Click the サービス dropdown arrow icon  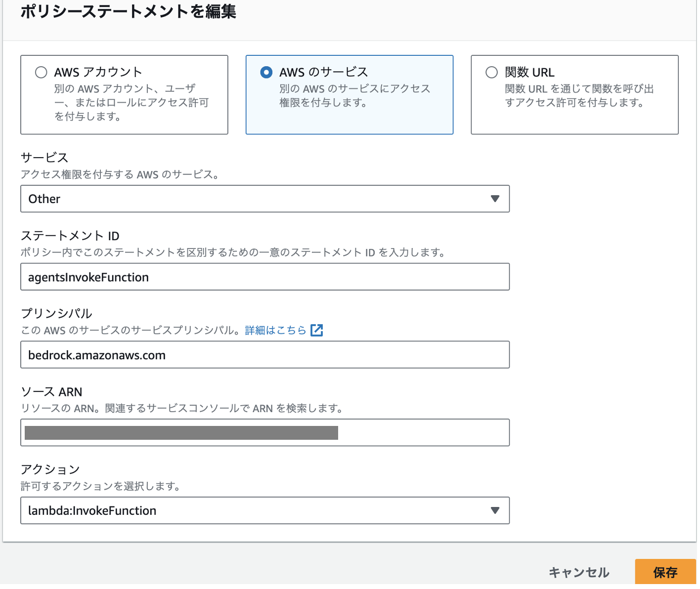coord(495,199)
